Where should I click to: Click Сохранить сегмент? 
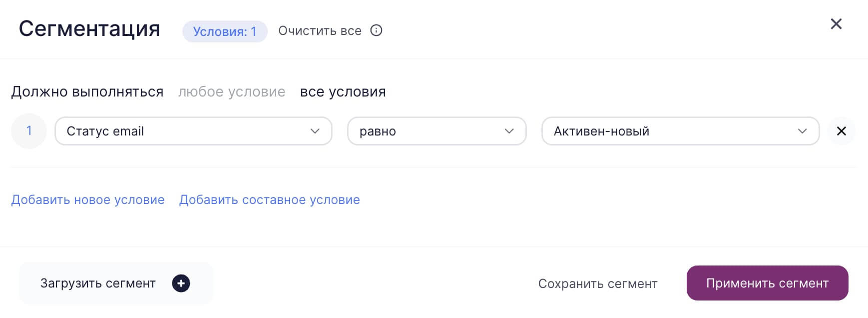598,284
